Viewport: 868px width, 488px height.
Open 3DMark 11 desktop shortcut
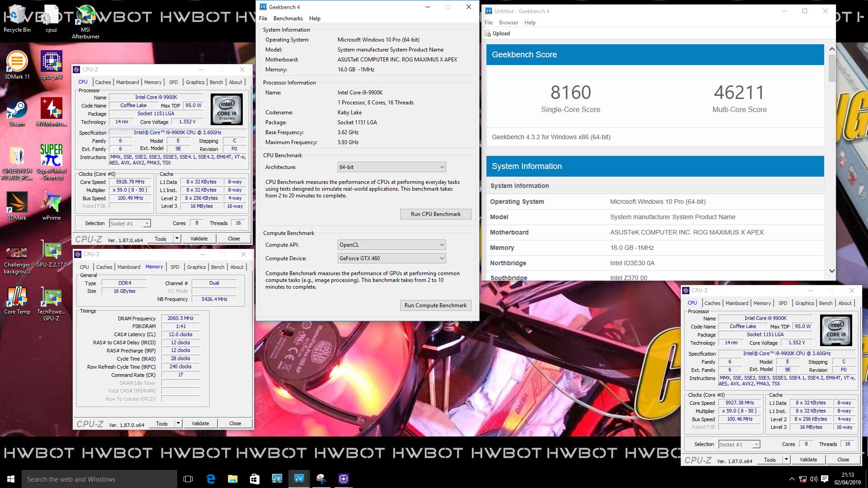pyautogui.click(x=17, y=65)
